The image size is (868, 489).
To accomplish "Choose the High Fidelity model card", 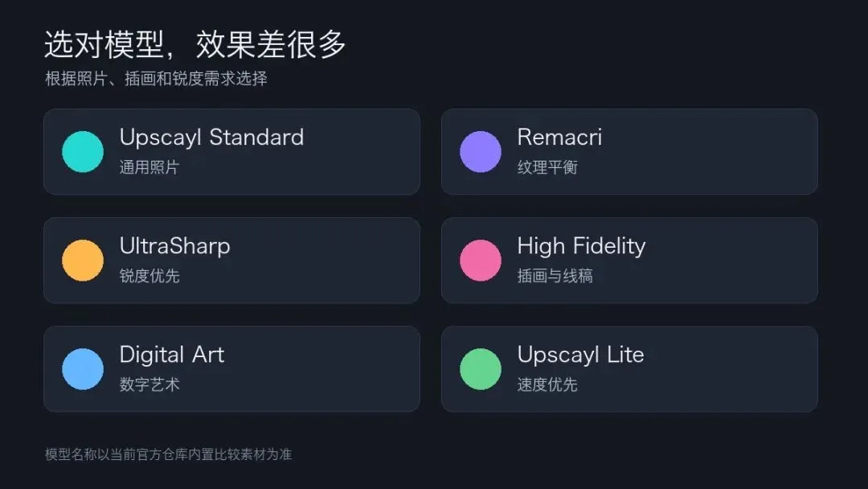I will tap(629, 261).
